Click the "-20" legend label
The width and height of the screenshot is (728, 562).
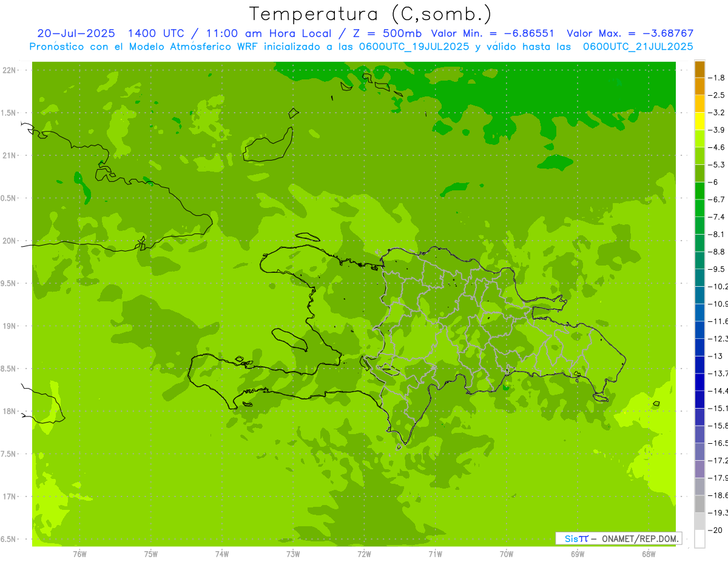715,530
